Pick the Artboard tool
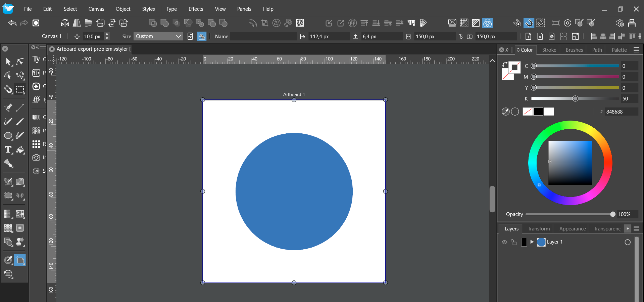The width and height of the screenshot is (644, 302). (x=20, y=260)
